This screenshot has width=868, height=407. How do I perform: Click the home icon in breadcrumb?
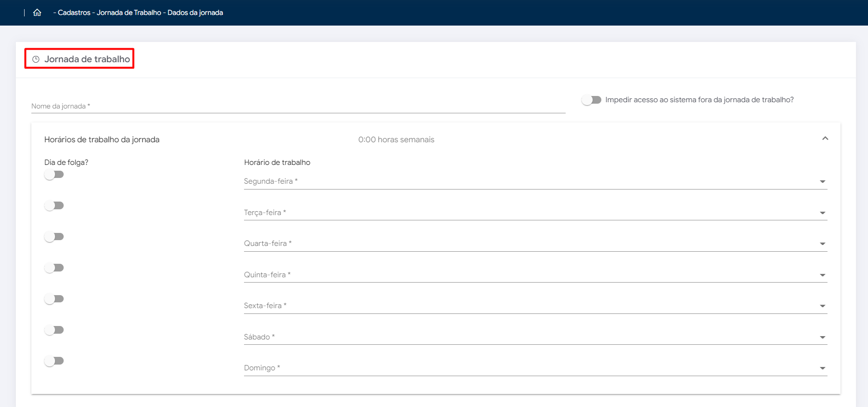click(x=37, y=13)
